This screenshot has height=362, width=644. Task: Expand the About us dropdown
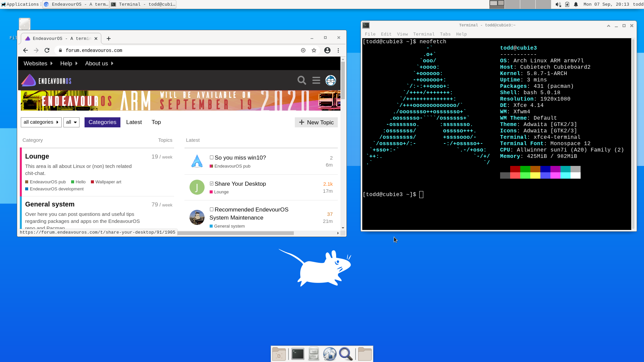99,63
